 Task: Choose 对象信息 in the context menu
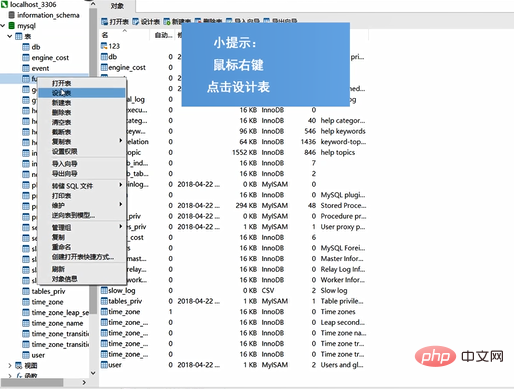click(x=82, y=279)
